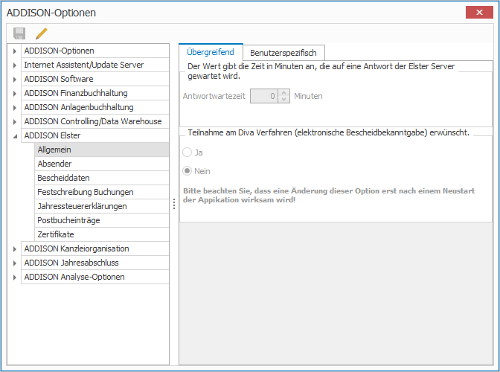
Task: Select ADDISON Jahresabschluss label
Action: (71, 263)
